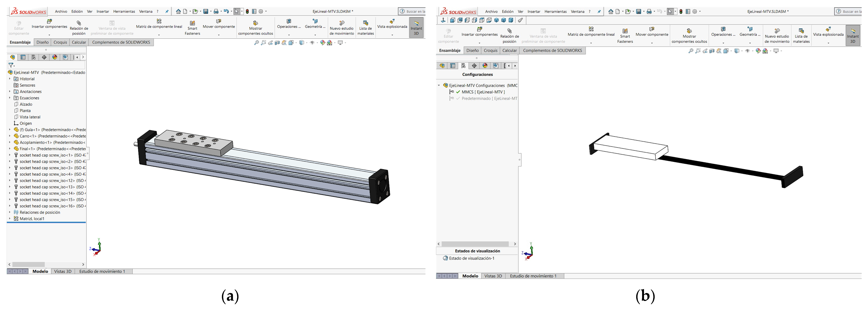The height and width of the screenshot is (309, 868).
Task: Click appearance color sphere icon in left panel
Action: tap(55, 57)
